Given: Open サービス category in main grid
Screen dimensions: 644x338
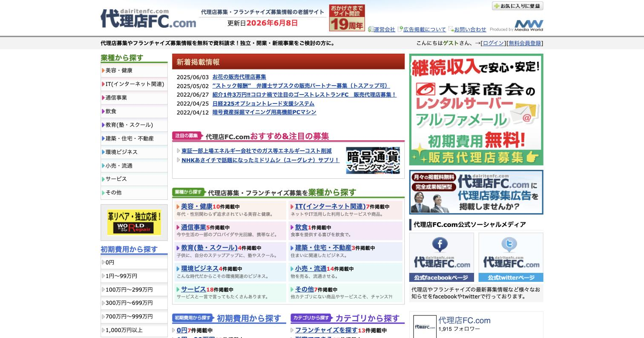Looking at the screenshot, I should (193, 289).
